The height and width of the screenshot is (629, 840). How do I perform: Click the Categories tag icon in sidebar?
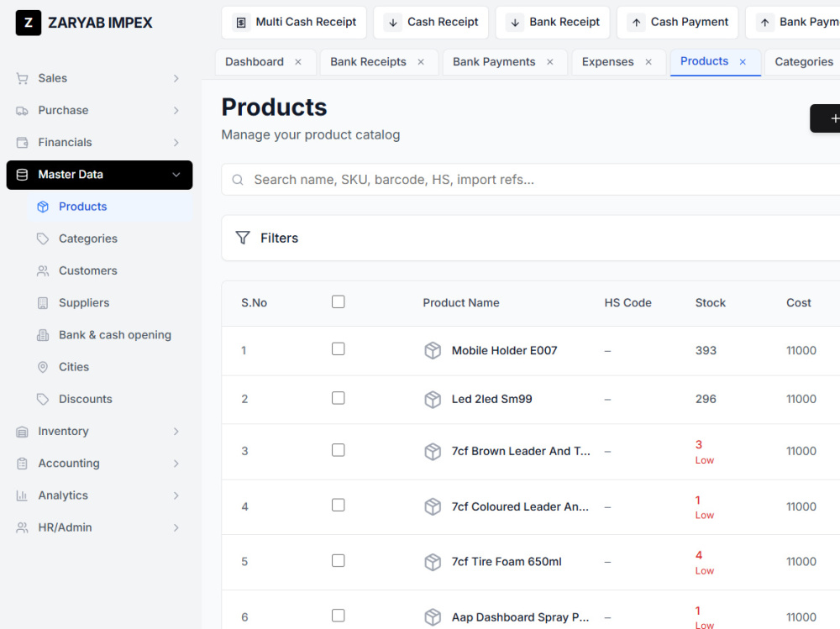(x=43, y=239)
